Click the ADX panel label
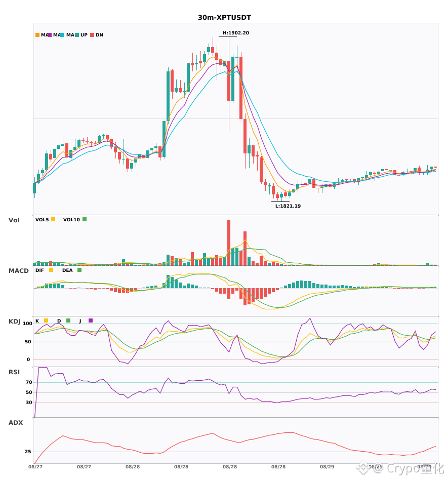Image resolution: width=448 pixels, height=481 pixels. click(x=16, y=423)
